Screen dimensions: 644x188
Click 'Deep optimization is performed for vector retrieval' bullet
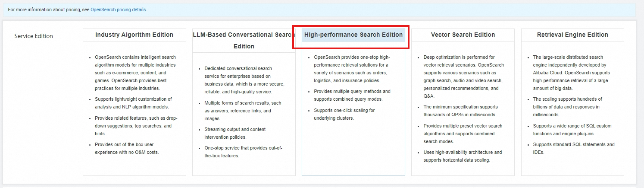[x=463, y=76]
